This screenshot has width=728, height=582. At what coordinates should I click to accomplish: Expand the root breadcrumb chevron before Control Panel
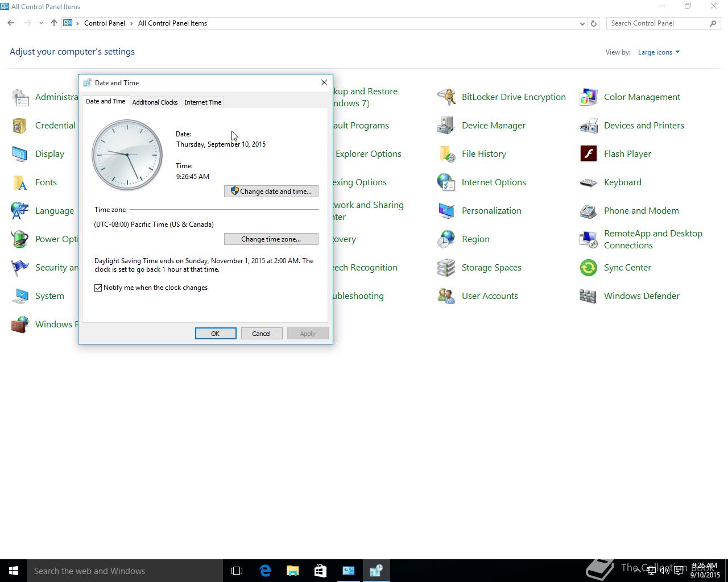click(x=78, y=23)
